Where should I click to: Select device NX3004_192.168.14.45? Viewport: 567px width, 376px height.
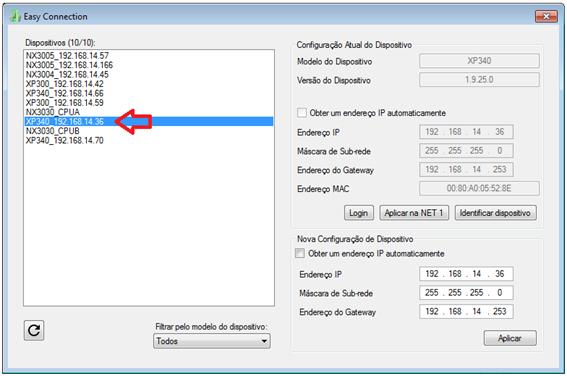point(149,74)
